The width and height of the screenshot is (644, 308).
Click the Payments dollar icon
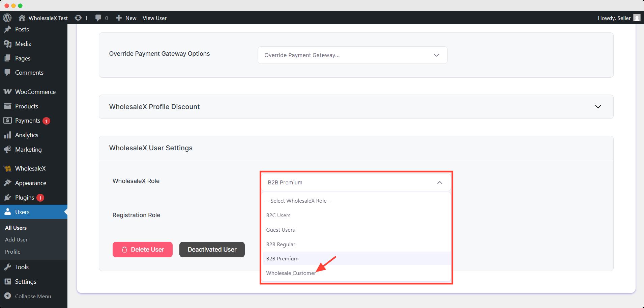7,121
